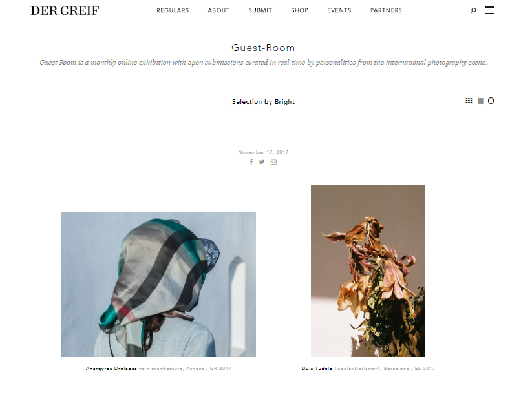Open the About menu item
The height and width of the screenshot is (399, 532).
tap(219, 10)
